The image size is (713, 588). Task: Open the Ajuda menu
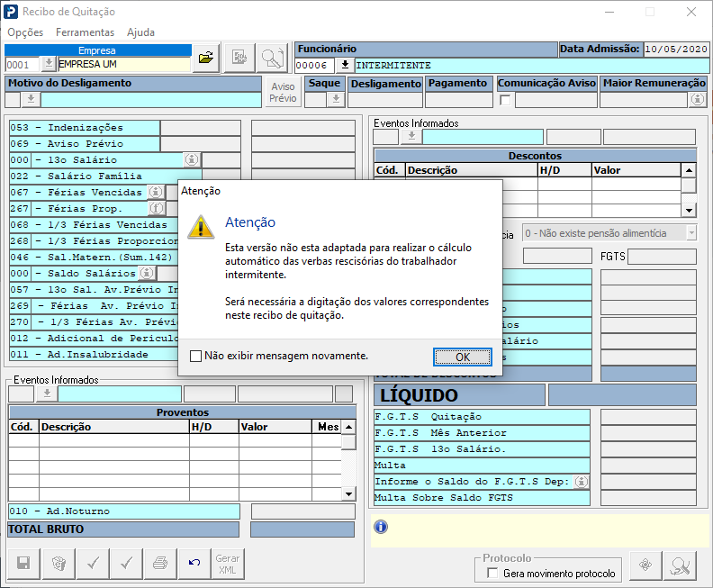click(141, 32)
